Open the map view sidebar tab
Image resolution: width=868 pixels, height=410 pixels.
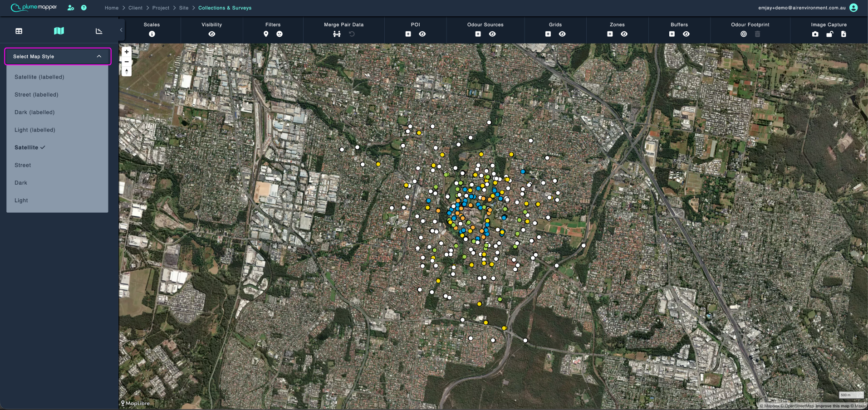point(59,31)
